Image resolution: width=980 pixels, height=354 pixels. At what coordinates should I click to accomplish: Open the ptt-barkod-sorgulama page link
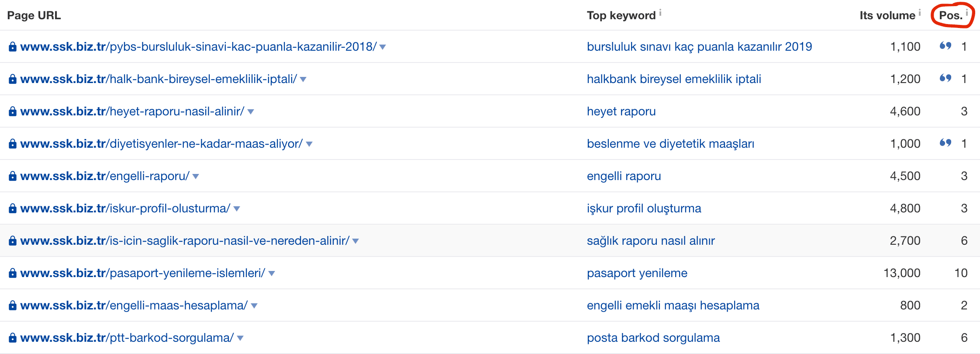point(127,338)
